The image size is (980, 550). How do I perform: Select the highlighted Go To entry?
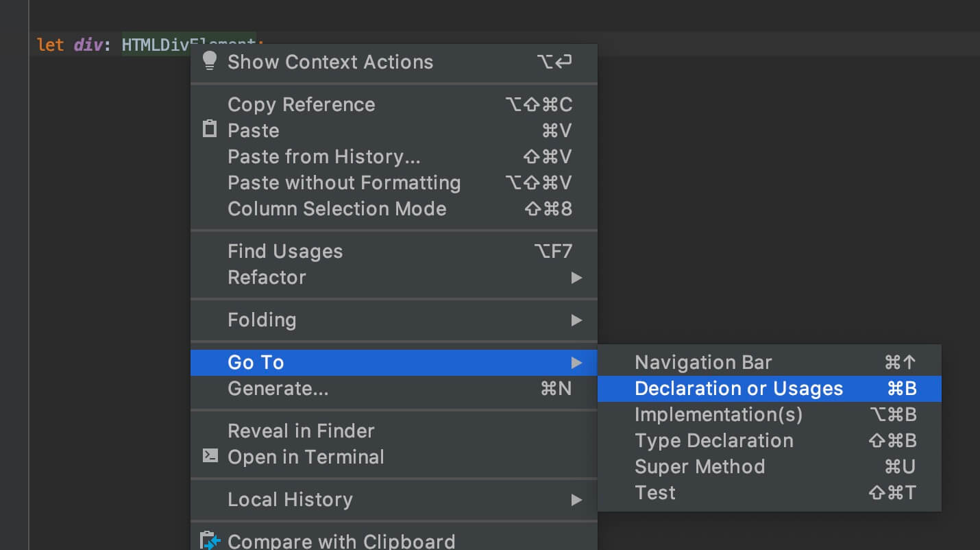[394, 362]
